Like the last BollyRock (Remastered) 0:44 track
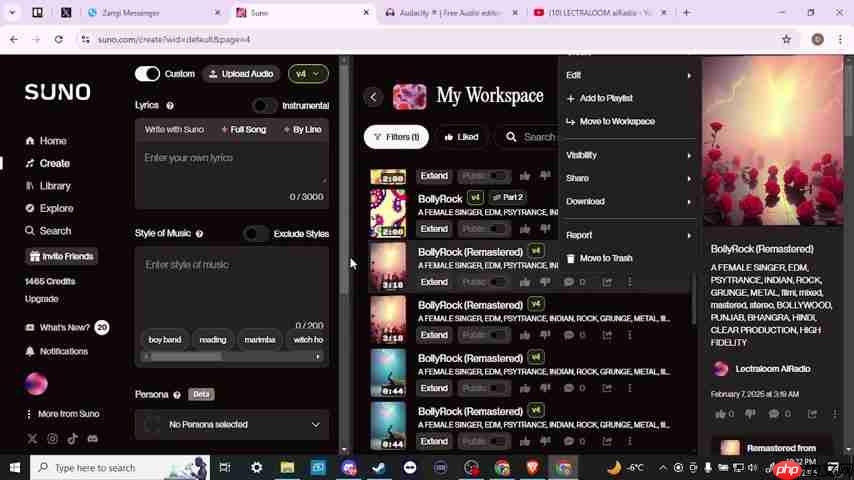The height and width of the screenshot is (480, 854). coord(524,441)
